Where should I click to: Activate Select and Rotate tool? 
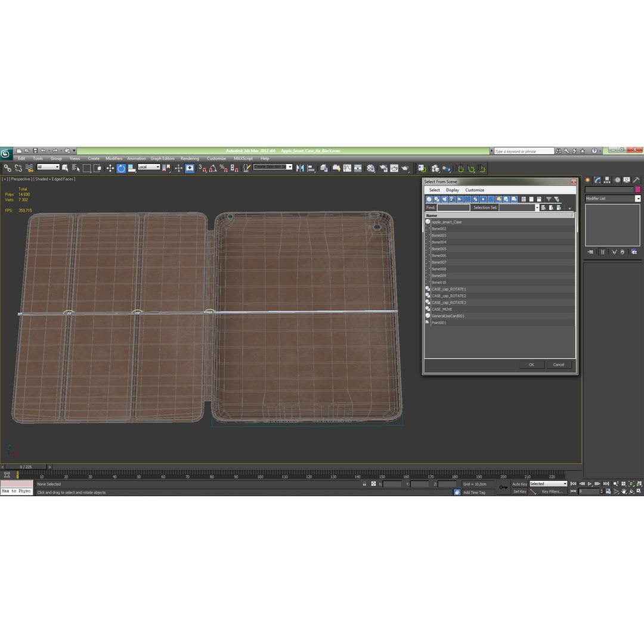pos(120,168)
